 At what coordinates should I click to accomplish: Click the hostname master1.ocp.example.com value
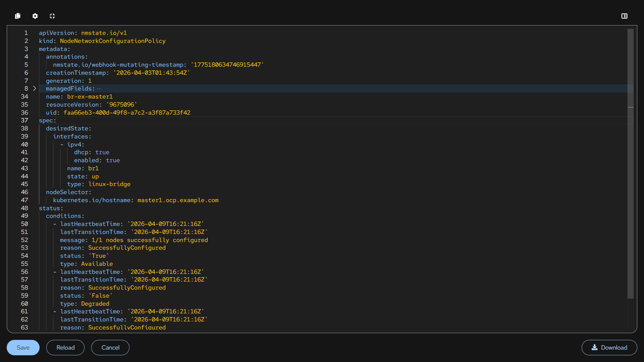point(178,200)
